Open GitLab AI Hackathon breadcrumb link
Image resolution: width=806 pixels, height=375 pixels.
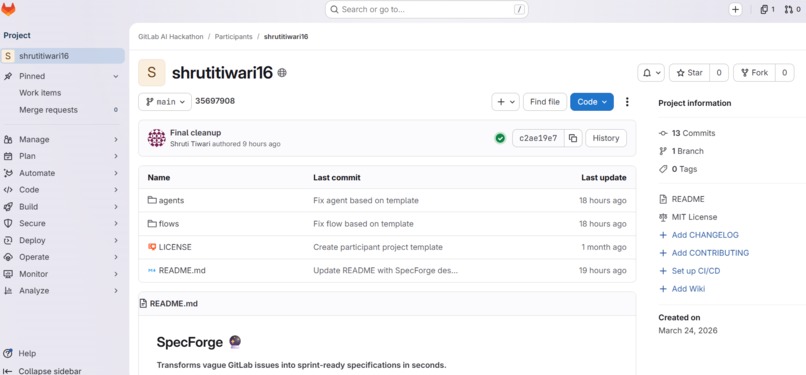point(171,37)
